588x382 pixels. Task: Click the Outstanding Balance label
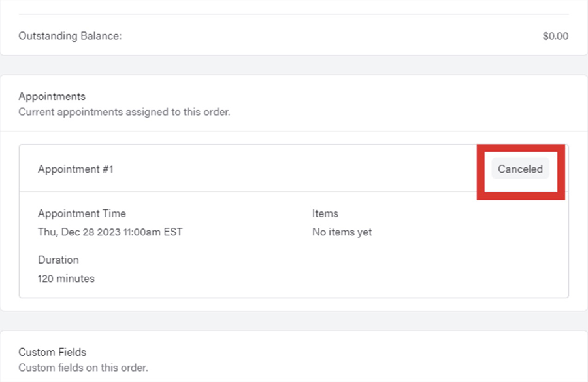point(70,36)
